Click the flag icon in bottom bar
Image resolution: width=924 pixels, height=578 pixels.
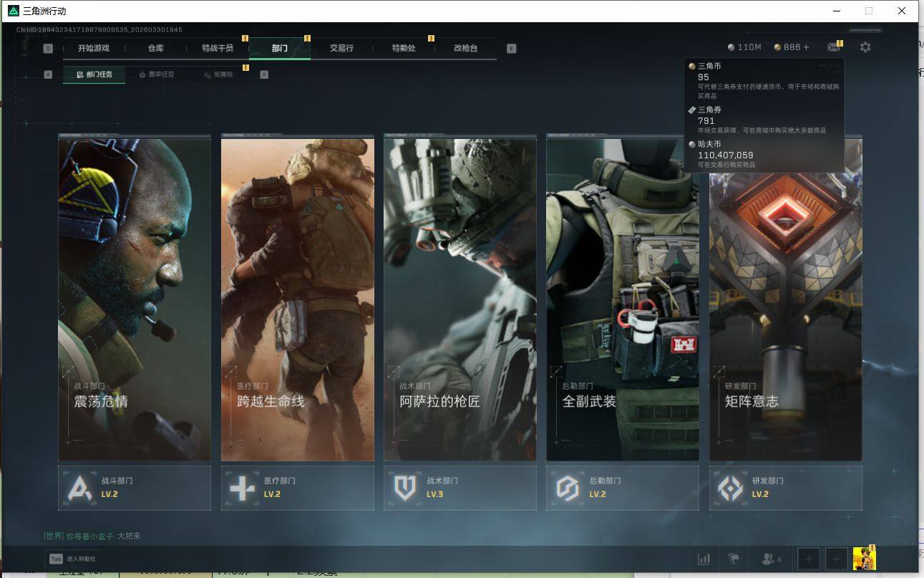tap(734, 559)
